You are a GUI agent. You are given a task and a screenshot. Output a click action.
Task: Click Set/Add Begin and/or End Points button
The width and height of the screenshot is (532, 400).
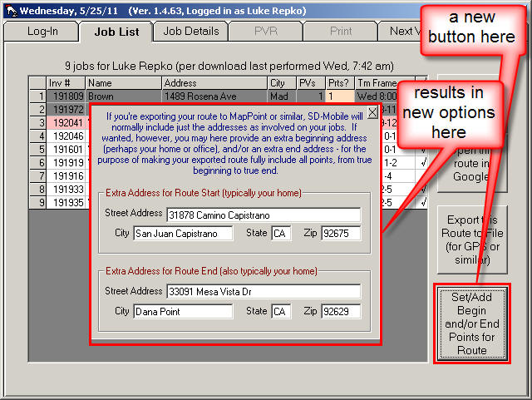pyautogui.click(x=471, y=323)
